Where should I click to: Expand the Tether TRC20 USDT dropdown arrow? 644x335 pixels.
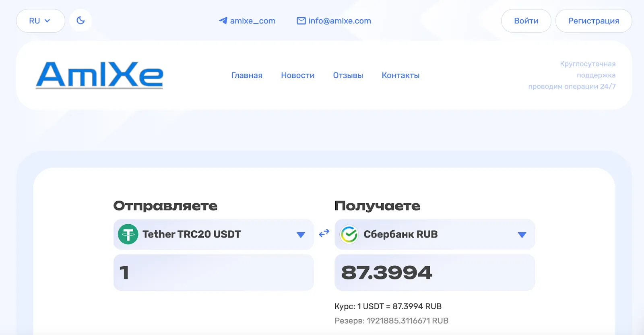(301, 235)
